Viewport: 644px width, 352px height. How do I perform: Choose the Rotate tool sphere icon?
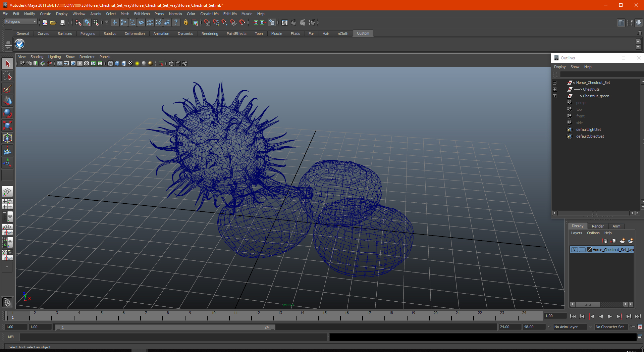7,113
